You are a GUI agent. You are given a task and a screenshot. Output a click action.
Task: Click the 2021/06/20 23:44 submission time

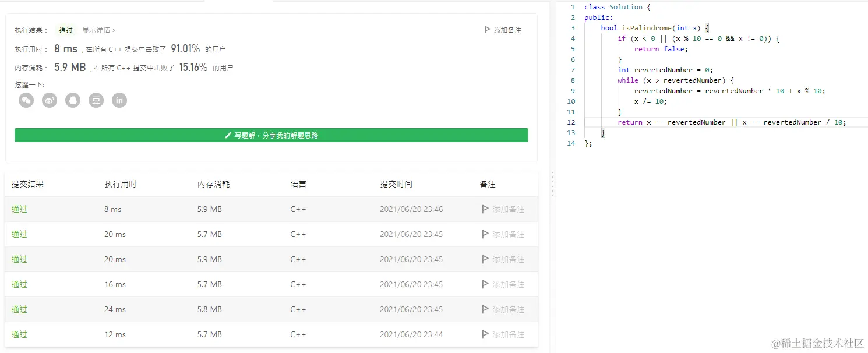click(x=411, y=334)
